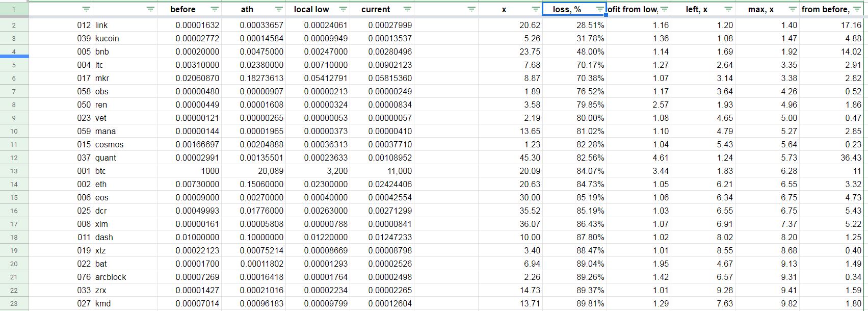Open filter dropdown for the 'ath' column
Viewport: 868px width, 311px height.
(x=279, y=9)
